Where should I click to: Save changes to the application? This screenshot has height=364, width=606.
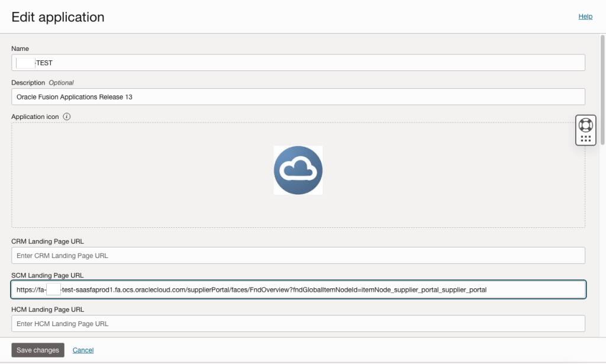tap(37, 350)
